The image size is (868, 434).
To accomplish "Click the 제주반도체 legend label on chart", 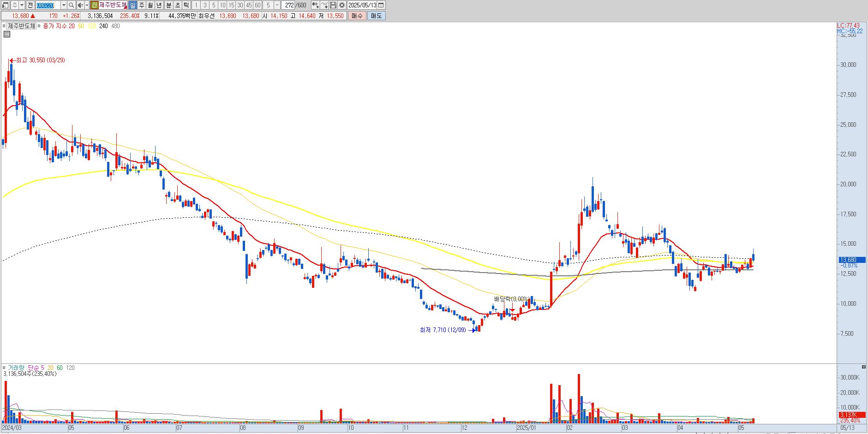I will pos(21,26).
